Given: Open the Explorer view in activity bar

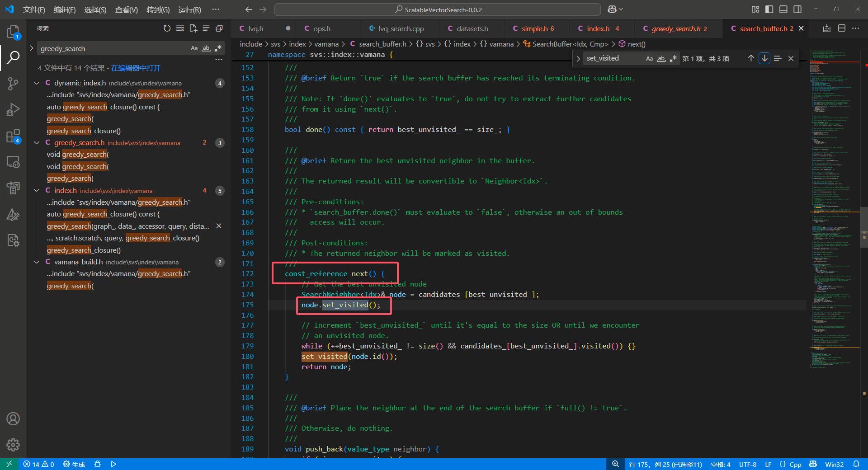Looking at the screenshot, I should pos(13,32).
